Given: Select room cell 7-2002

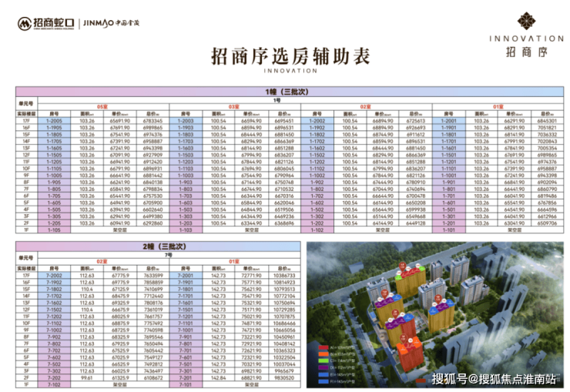Looking at the screenshot, I should (54, 276).
